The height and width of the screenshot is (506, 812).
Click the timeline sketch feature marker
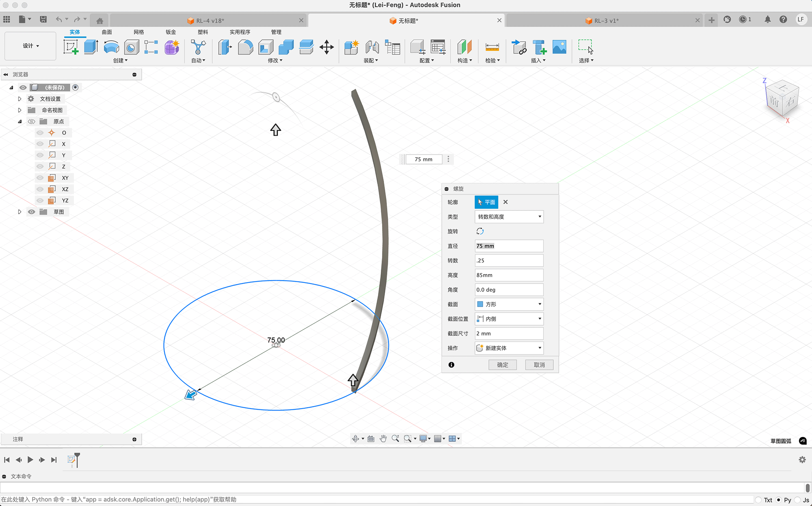point(71,460)
